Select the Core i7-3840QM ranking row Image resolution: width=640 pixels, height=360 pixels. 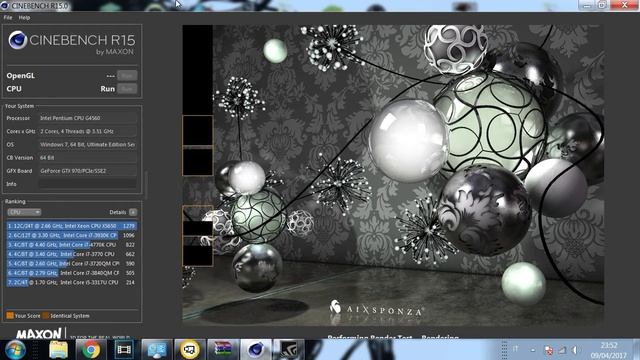pos(71,273)
